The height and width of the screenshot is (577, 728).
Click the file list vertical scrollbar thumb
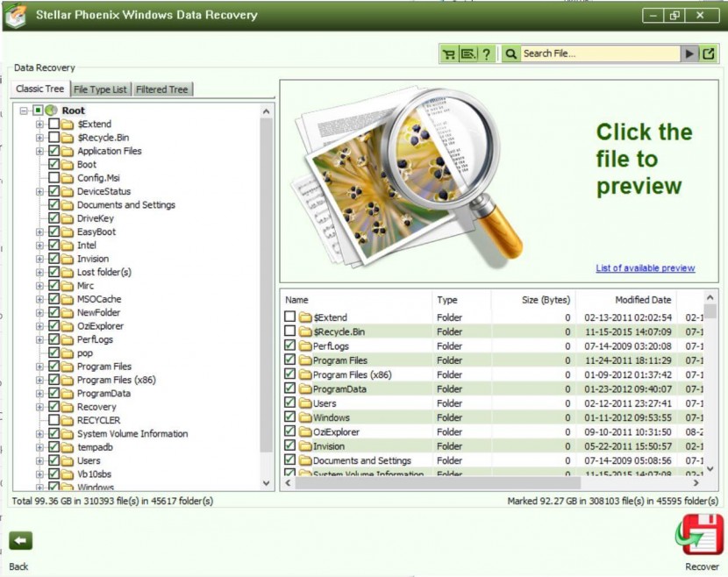710,311
